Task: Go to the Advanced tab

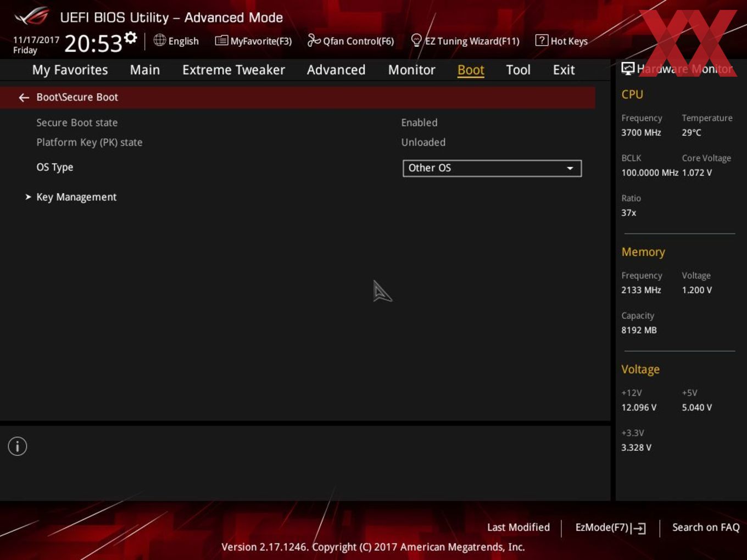Action: [x=336, y=70]
